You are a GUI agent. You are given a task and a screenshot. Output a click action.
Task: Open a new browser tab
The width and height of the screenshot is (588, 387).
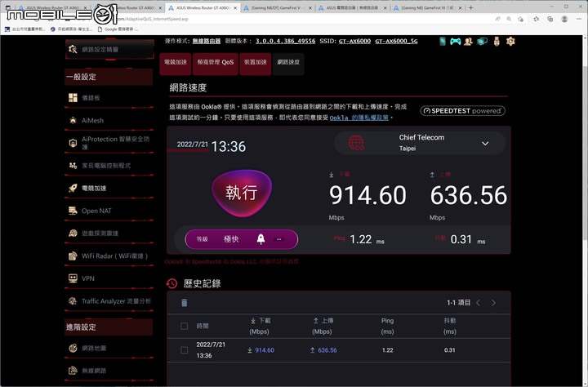[471, 7]
